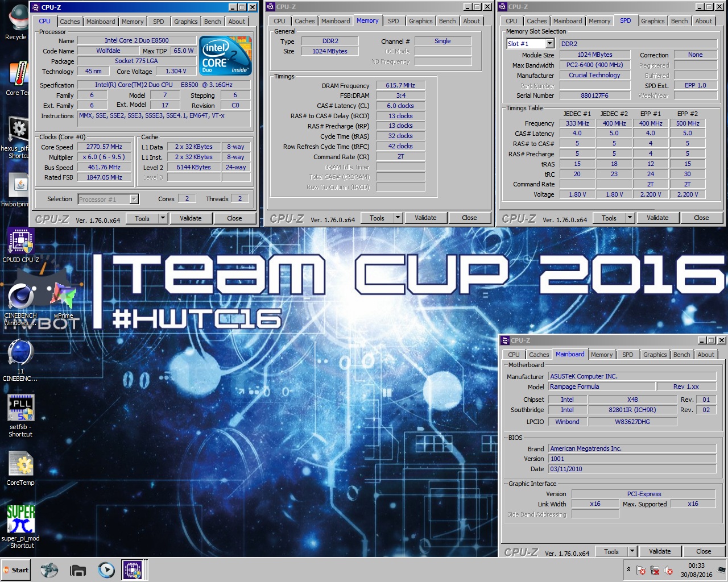Click the Start button
728x582 pixels.
[x=16, y=570]
